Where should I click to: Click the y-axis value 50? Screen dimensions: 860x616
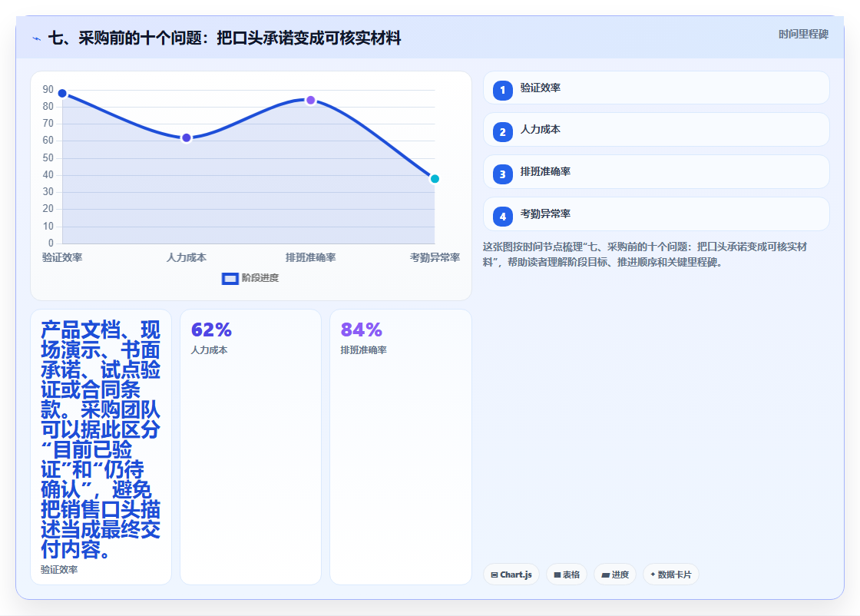point(48,158)
